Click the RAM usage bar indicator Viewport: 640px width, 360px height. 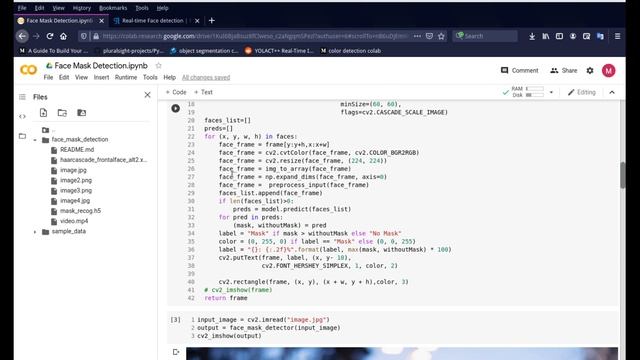pos(535,89)
